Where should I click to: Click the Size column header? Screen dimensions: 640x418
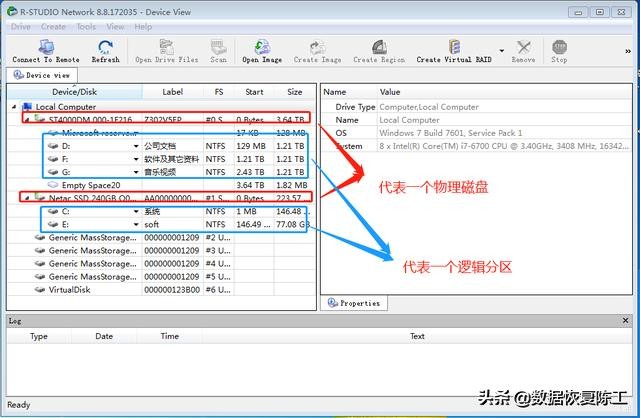pos(295,92)
